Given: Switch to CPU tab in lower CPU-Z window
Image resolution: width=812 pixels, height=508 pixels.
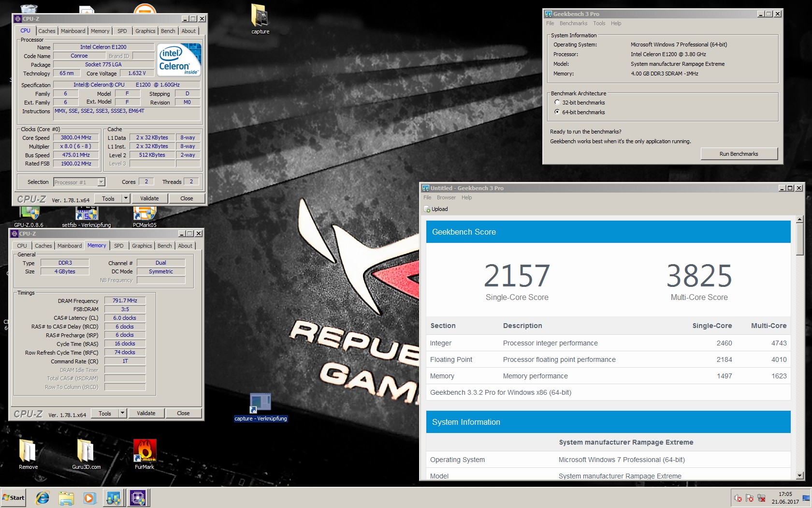Looking at the screenshot, I should (22, 246).
